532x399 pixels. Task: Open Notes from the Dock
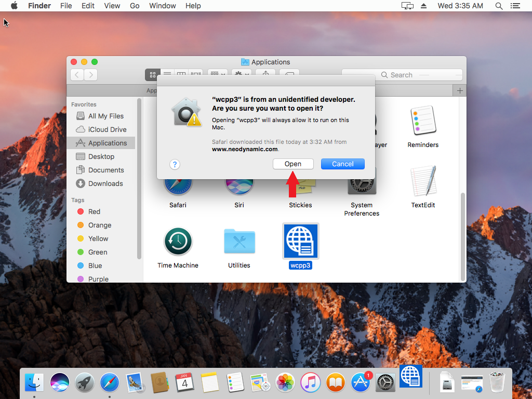(210, 382)
